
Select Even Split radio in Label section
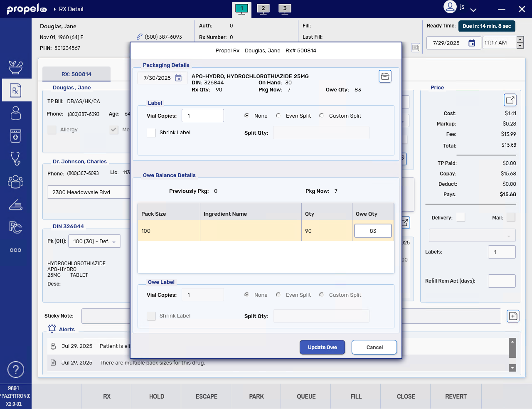tap(278, 116)
